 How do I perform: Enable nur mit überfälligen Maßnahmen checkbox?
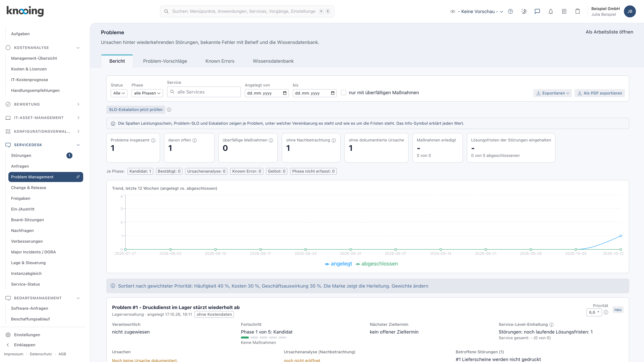pos(343,93)
